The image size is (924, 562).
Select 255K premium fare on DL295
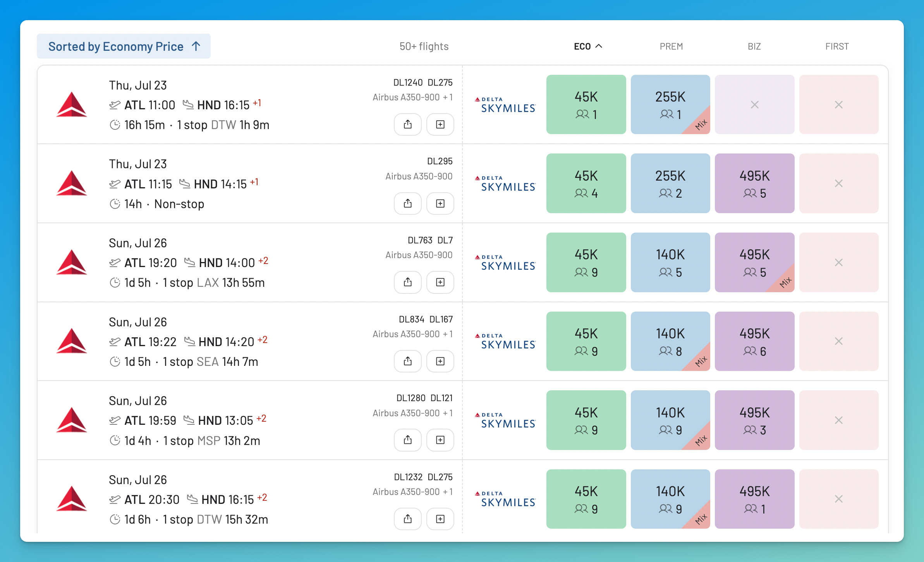click(670, 183)
